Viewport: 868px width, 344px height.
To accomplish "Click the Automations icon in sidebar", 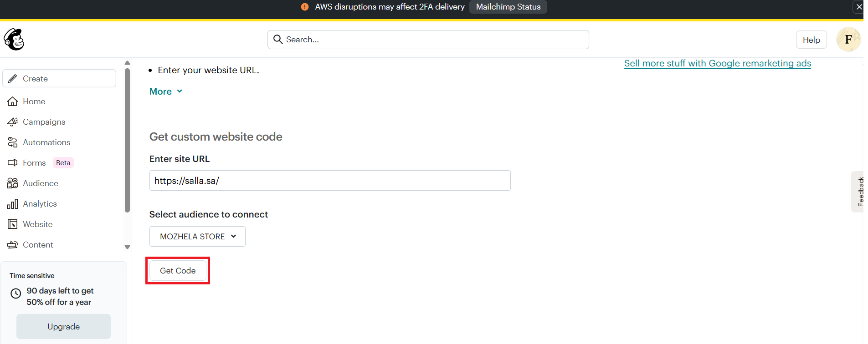I will tap(13, 142).
